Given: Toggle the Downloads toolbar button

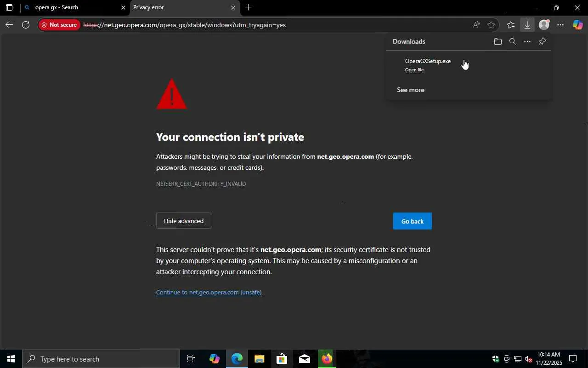Looking at the screenshot, I should [x=527, y=25].
